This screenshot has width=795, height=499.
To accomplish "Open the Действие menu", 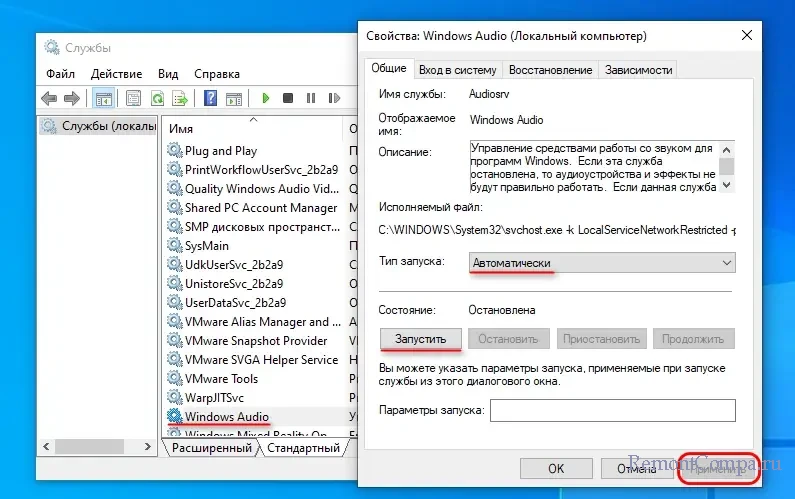I will 116,74.
